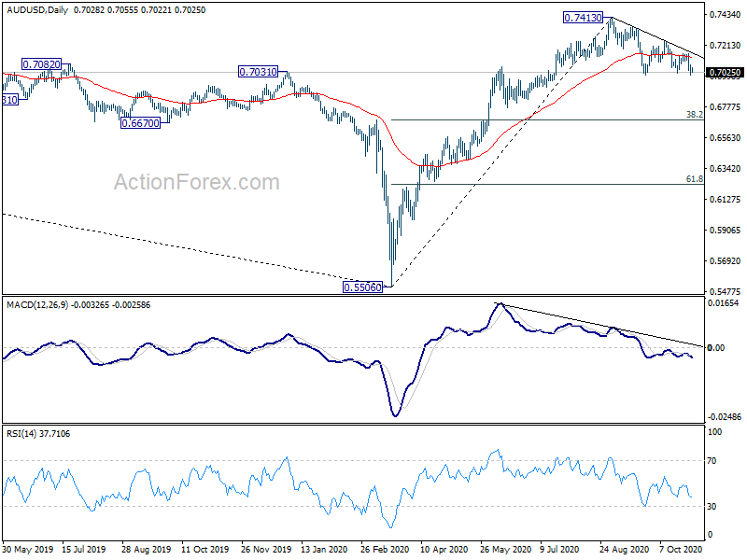Click the MACD(12,26,9) indicator label

39,304
